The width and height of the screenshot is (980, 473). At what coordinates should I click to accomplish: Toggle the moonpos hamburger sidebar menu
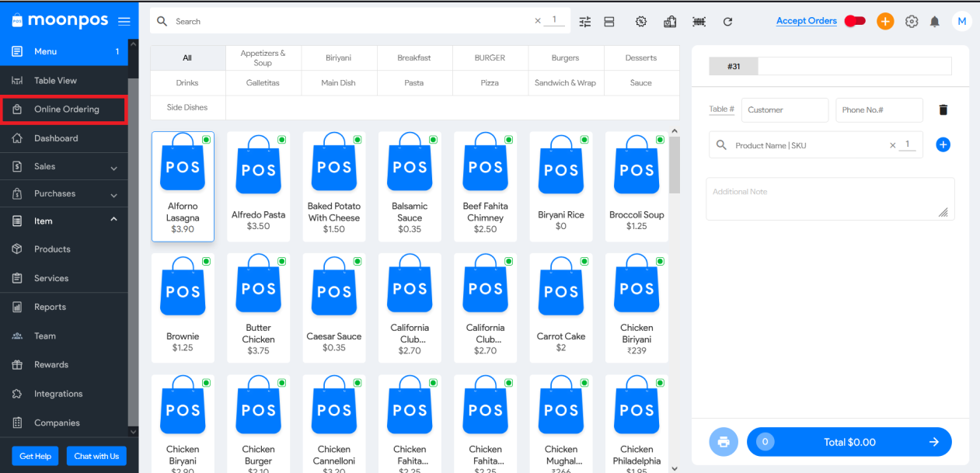(x=124, y=22)
